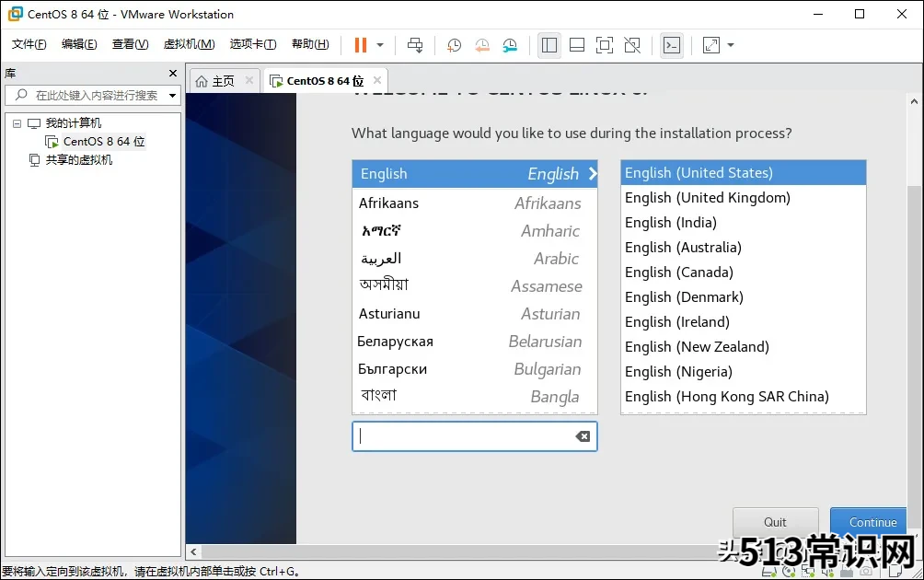Click the VMware Workstation title bar icon
This screenshot has height=580, width=924.
(16, 14)
